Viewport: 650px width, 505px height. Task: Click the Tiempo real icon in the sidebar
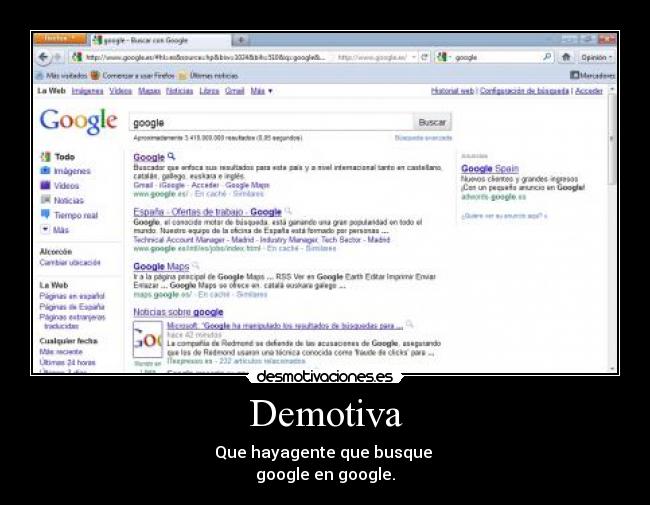[x=45, y=214]
